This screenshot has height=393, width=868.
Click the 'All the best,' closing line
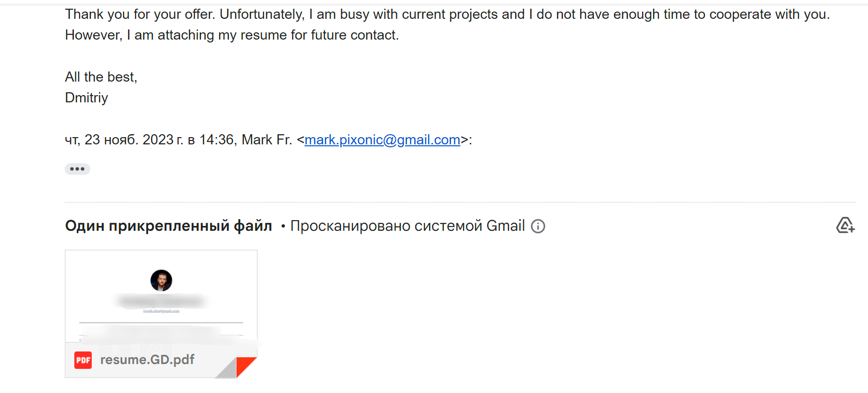tap(101, 77)
